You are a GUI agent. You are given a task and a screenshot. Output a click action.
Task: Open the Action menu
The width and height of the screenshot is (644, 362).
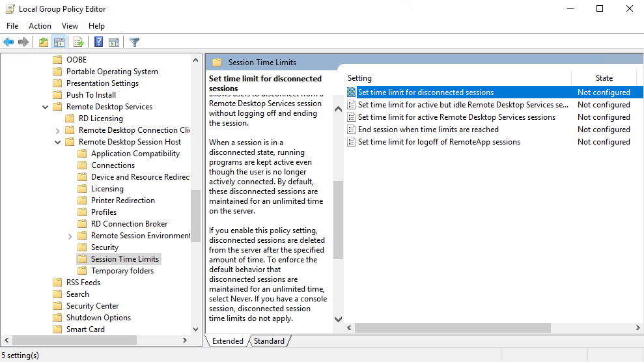pyautogui.click(x=40, y=26)
